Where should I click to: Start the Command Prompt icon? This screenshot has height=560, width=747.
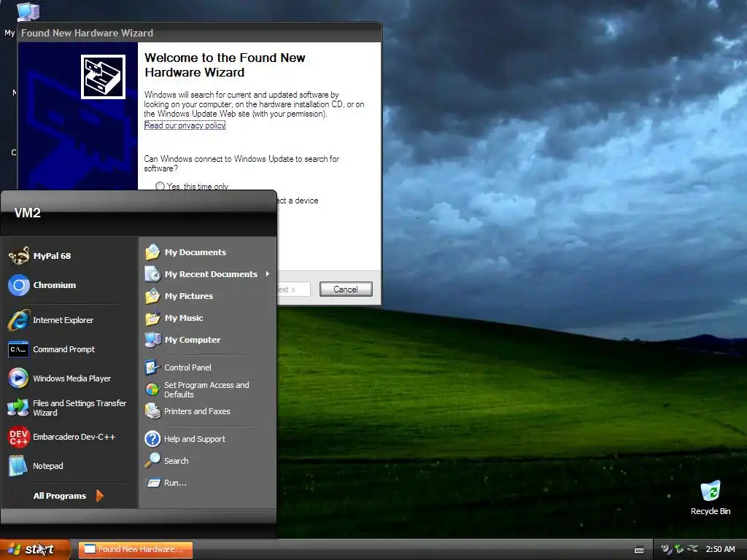pyautogui.click(x=18, y=349)
